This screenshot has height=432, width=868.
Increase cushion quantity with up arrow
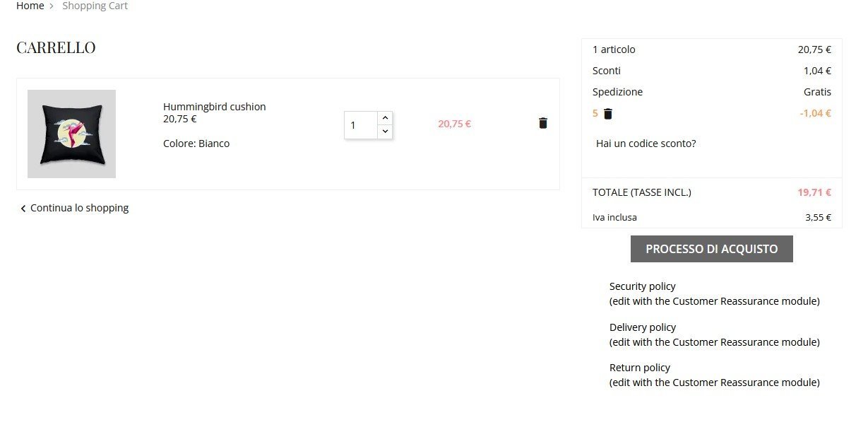(x=385, y=118)
